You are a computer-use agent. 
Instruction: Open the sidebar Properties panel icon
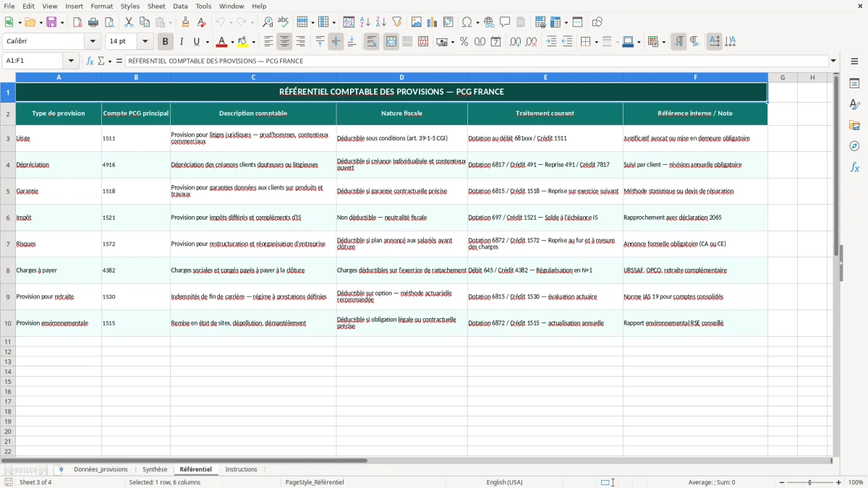coord(854,83)
